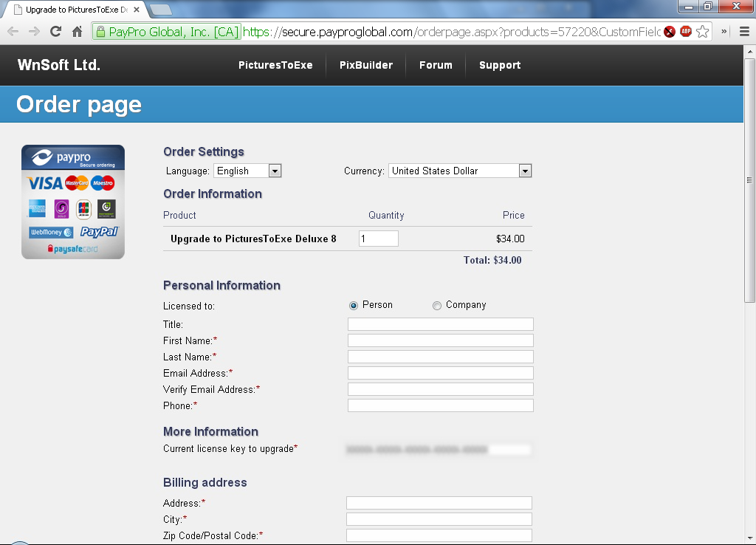Select the Person radio button
This screenshot has height=545, width=756.
(354, 305)
